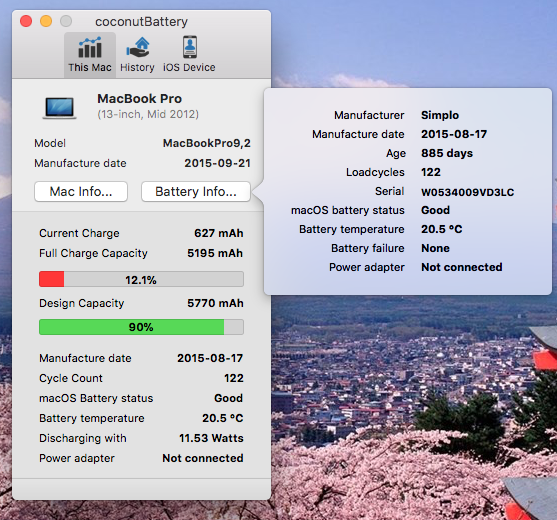Select the MacBookPro9,2 model value

pos(207,143)
